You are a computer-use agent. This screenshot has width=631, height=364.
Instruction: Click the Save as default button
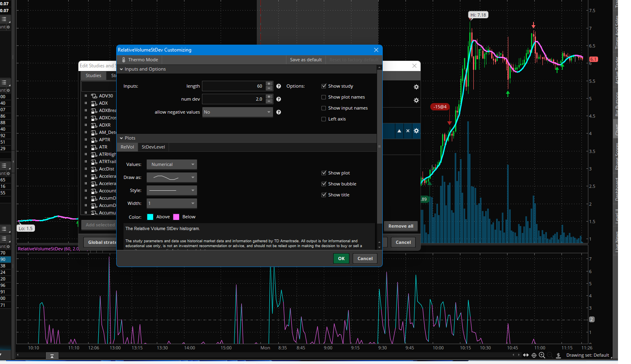click(x=306, y=60)
